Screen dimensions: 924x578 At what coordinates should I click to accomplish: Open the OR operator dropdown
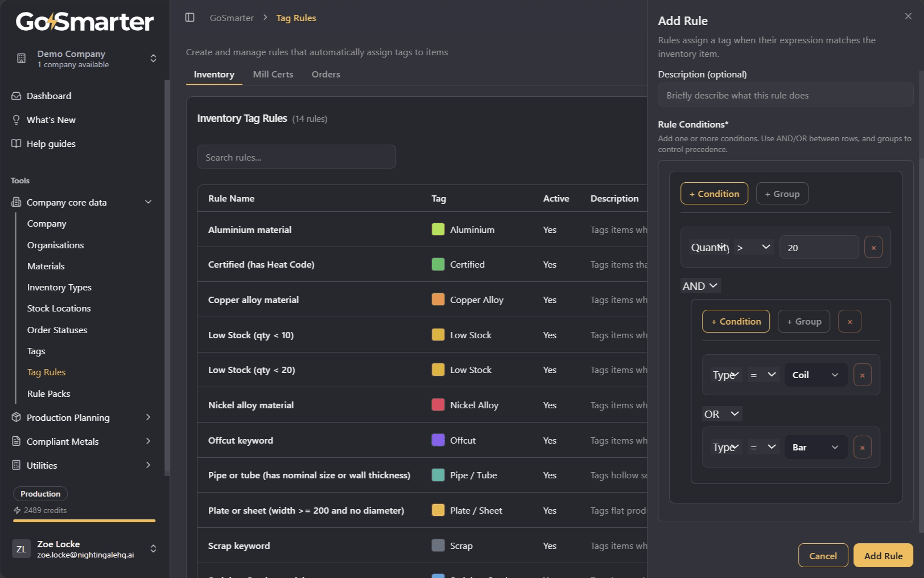[722, 414]
